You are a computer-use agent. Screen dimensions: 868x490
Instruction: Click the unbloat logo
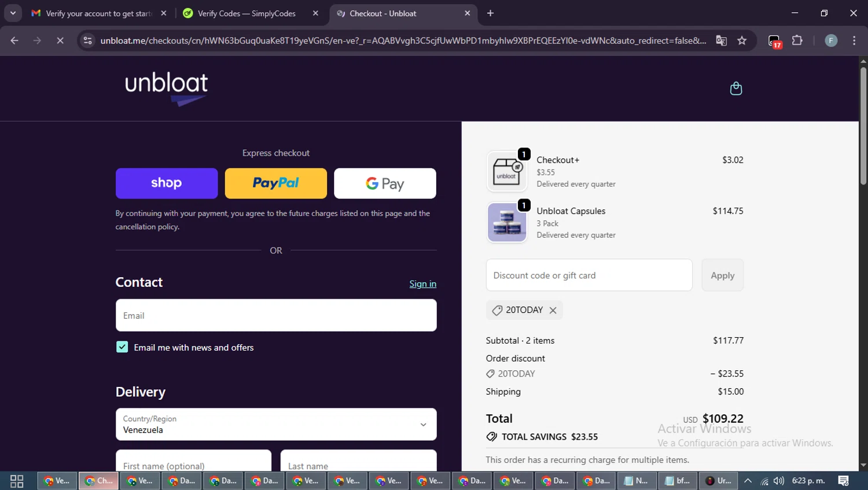pyautogui.click(x=167, y=89)
